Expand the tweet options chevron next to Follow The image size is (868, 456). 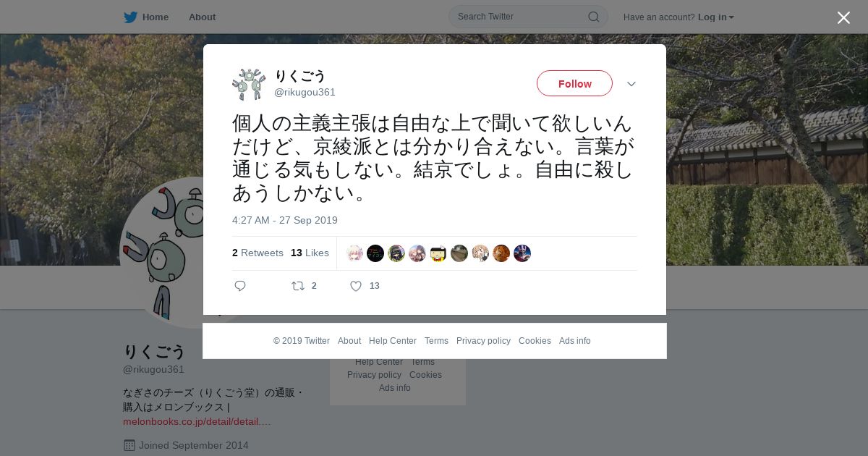[x=631, y=84]
